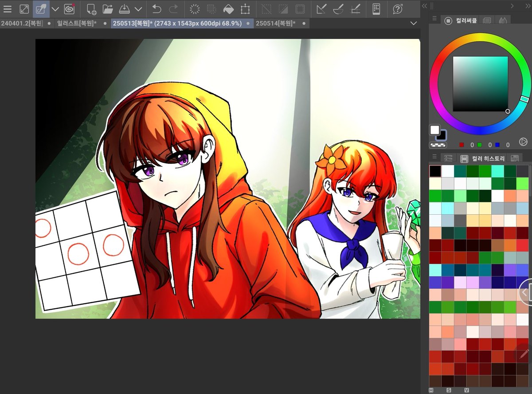The height and width of the screenshot is (394, 532).
Task: Select the transparent color checkered box
Action: (438, 144)
